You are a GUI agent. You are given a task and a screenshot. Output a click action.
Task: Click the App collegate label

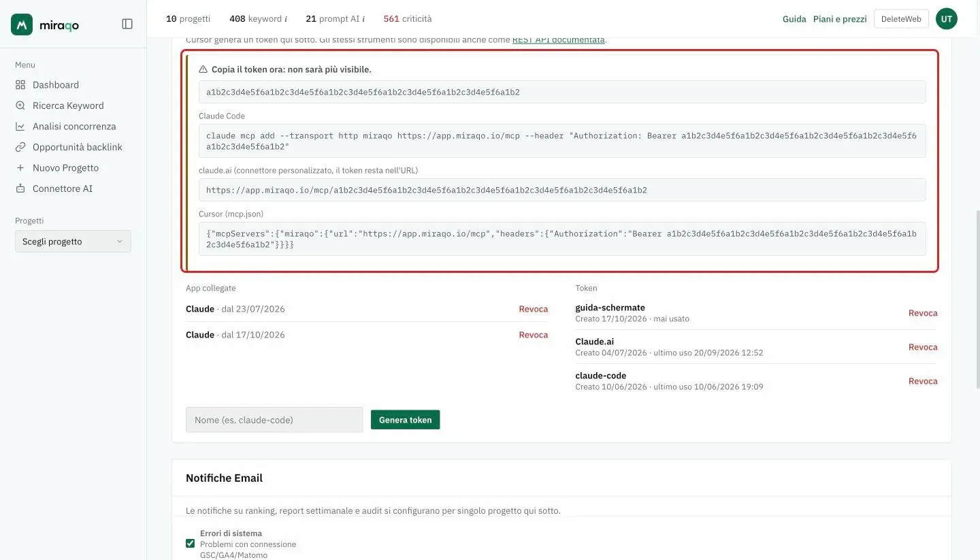(211, 288)
